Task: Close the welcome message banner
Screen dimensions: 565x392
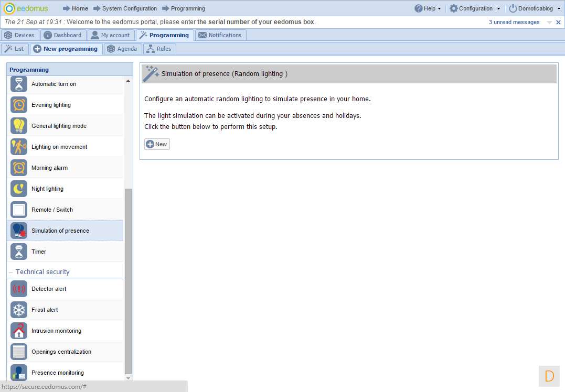Action: [x=558, y=23]
